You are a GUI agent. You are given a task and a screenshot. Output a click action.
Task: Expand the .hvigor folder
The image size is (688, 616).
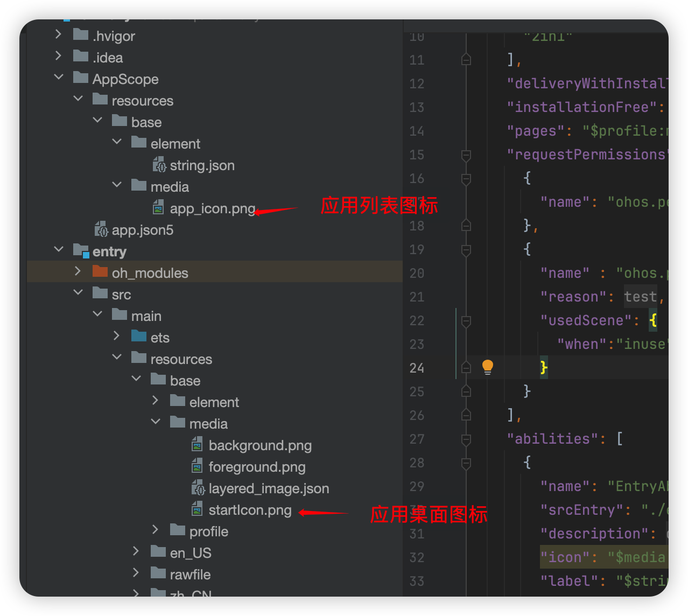[58, 34]
